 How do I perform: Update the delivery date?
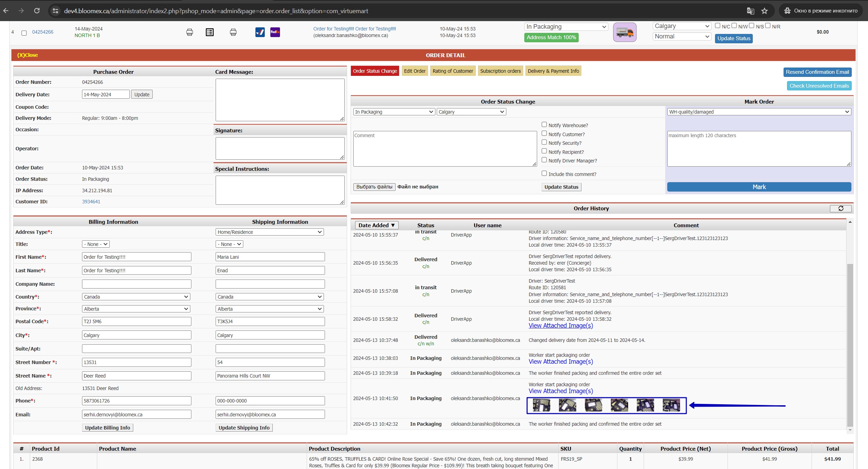[142, 95]
